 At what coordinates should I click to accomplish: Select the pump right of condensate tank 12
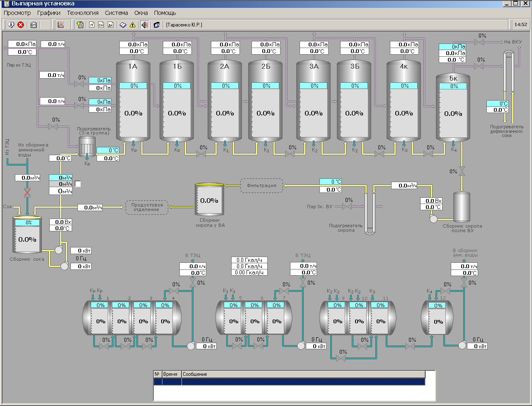pos(462,346)
